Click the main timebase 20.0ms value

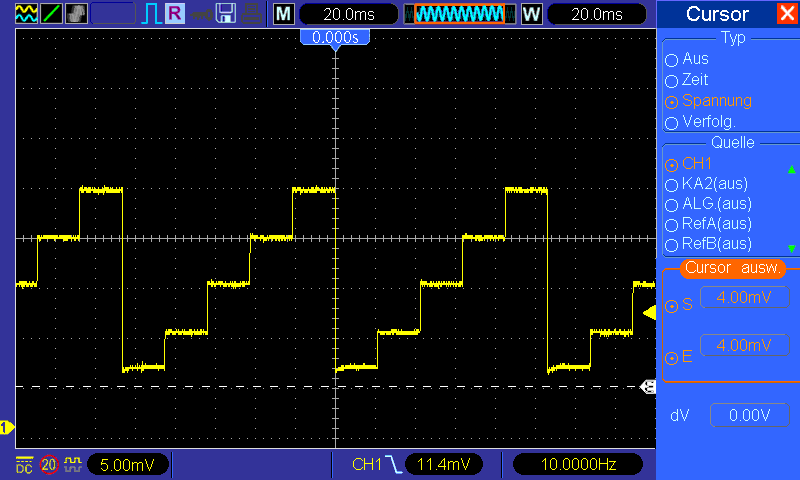click(349, 14)
